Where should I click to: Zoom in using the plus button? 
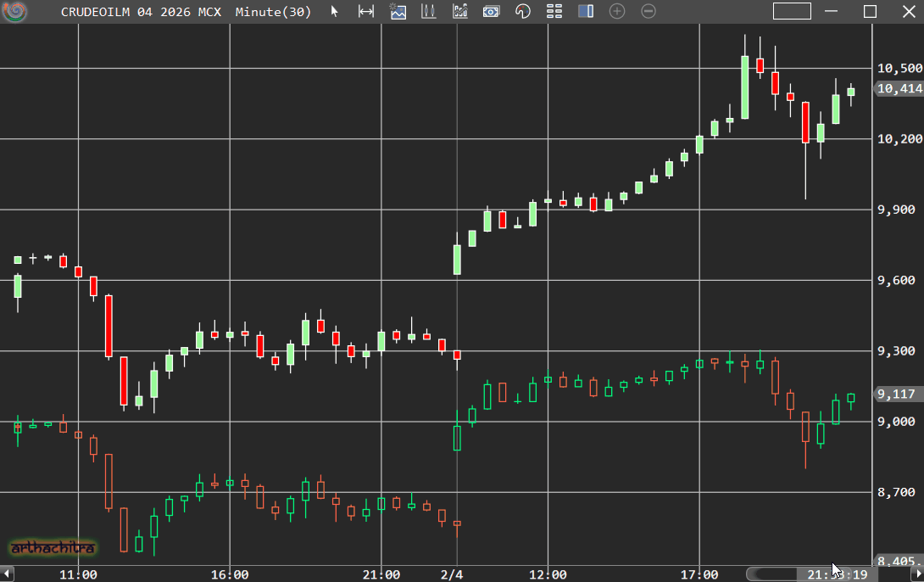pos(616,12)
